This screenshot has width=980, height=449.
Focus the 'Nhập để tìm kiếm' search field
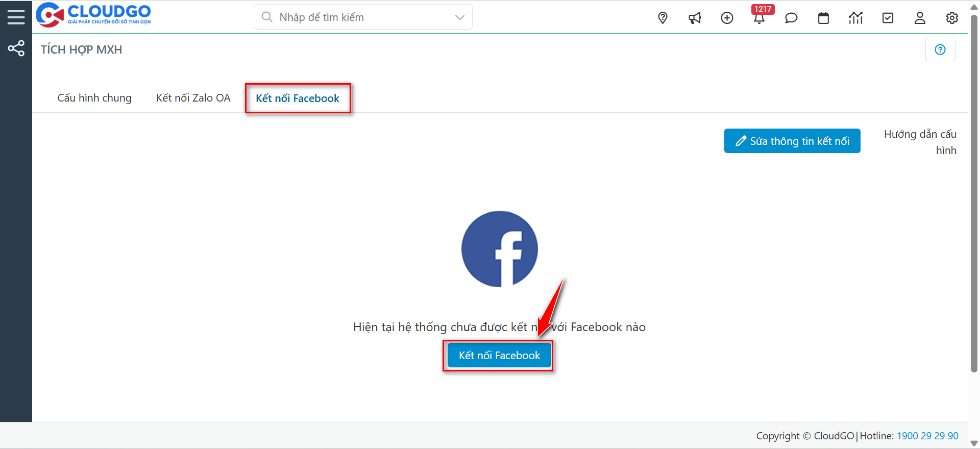363,17
